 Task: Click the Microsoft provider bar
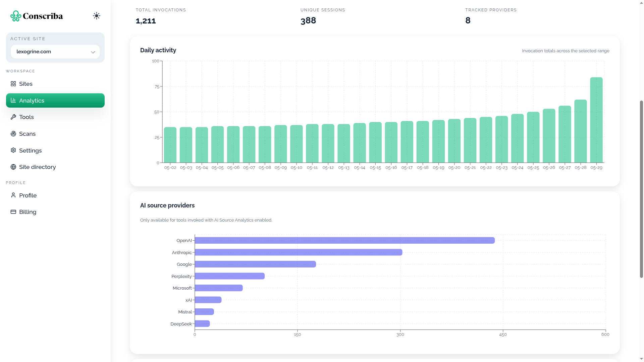(x=219, y=288)
